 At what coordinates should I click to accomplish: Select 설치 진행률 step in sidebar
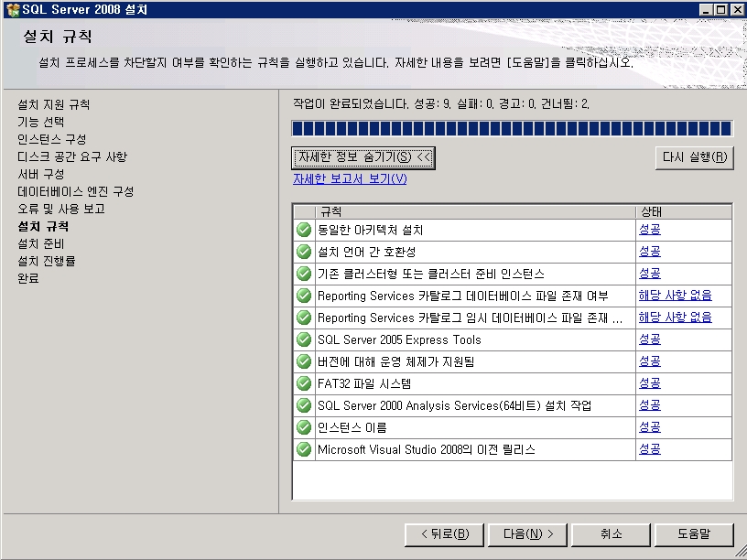[46, 261]
